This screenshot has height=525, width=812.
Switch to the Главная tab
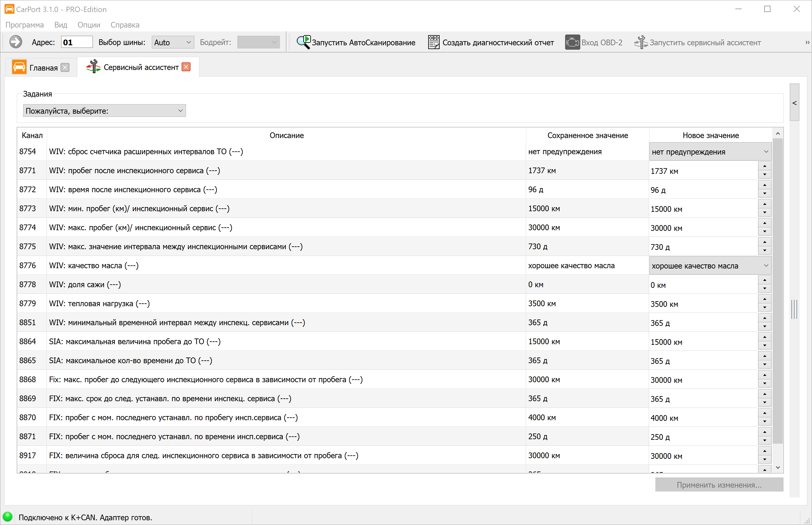point(43,67)
